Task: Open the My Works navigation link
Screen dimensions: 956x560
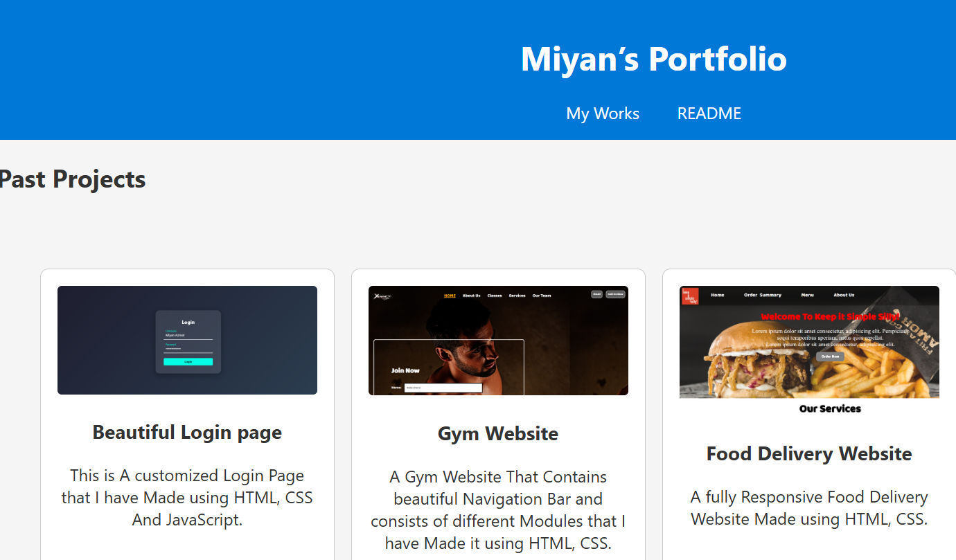Action: (602, 113)
